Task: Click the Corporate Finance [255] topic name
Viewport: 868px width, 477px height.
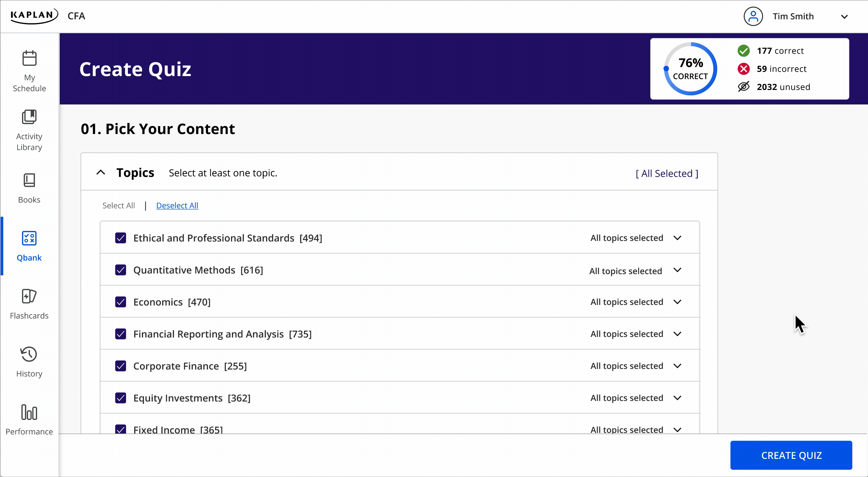Action: [x=190, y=366]
